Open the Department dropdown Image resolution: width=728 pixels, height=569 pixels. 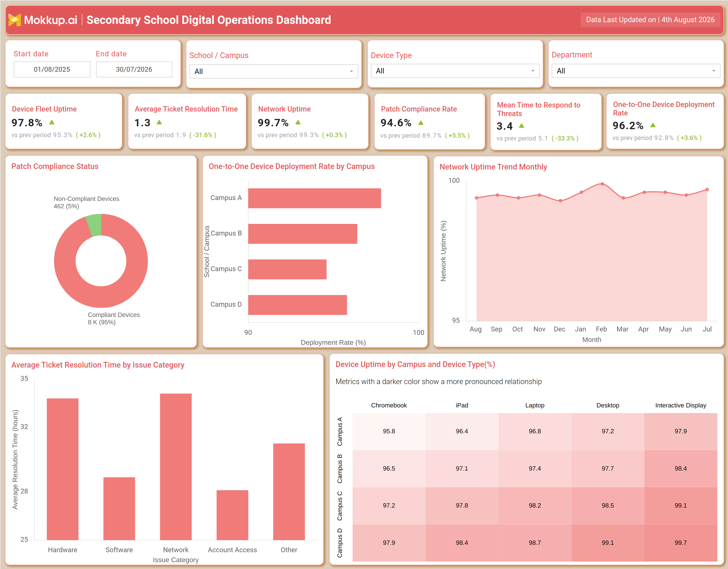coord(636,71)
